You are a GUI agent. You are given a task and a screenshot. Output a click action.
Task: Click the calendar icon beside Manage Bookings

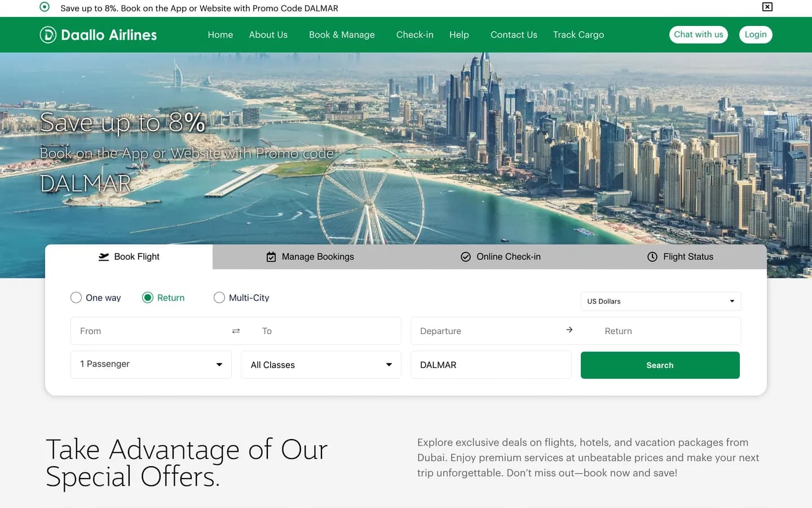(271, 257)
